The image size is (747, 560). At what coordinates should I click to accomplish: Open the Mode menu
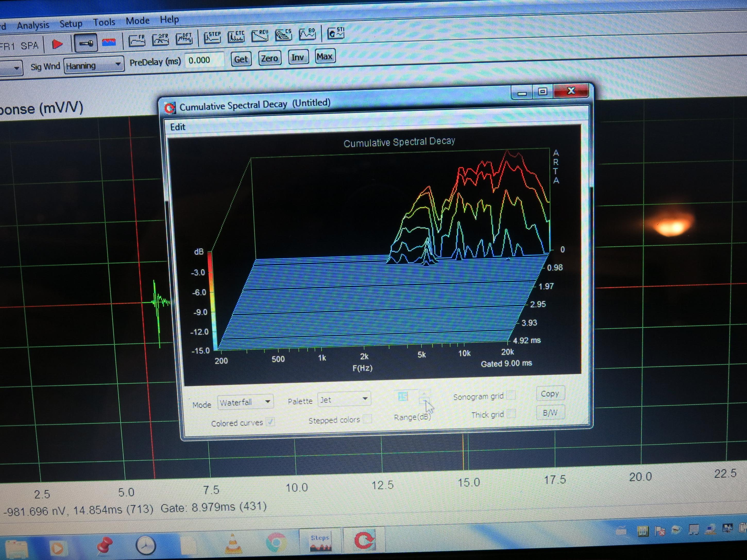[x=138, y=21]
